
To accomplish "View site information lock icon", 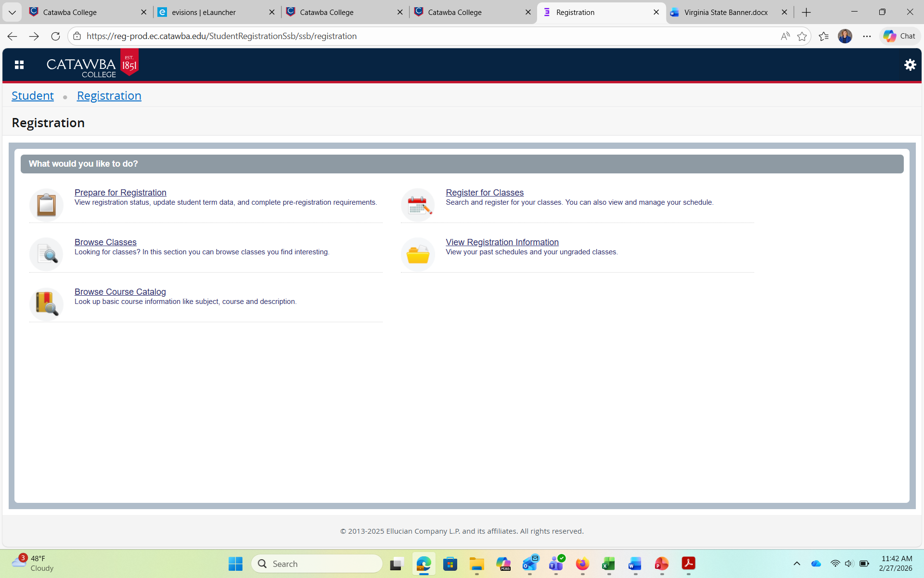I will (x=77, y=36).
